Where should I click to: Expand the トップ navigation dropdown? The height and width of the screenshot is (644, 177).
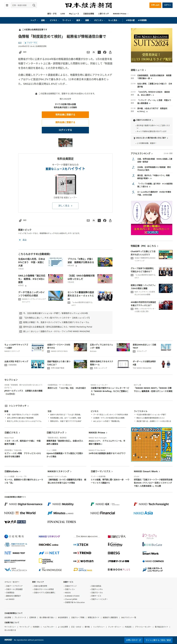(x=34, y=20)
